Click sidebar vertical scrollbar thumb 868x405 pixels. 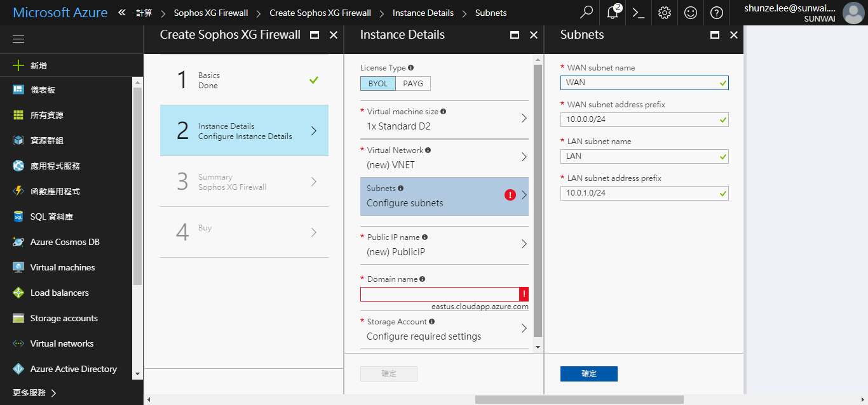137,186
